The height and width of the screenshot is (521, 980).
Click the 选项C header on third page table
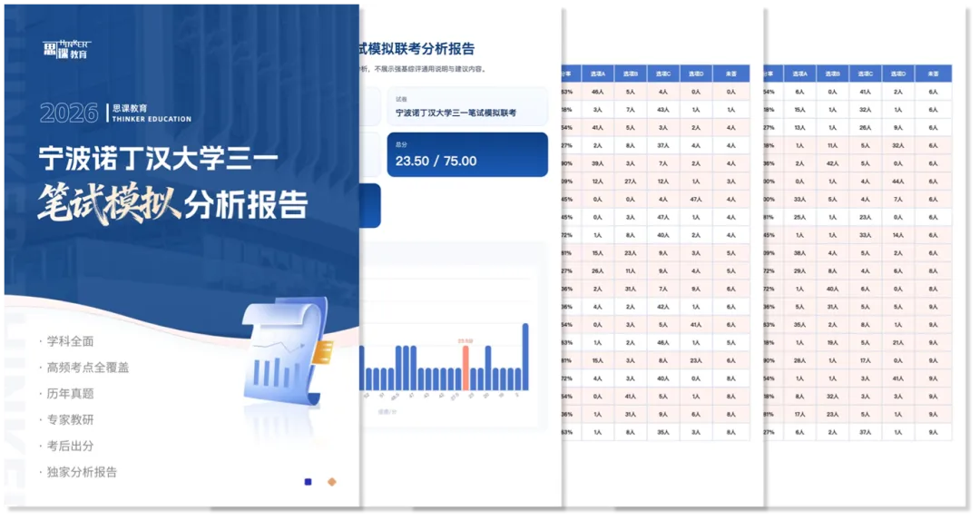[663, 74]
